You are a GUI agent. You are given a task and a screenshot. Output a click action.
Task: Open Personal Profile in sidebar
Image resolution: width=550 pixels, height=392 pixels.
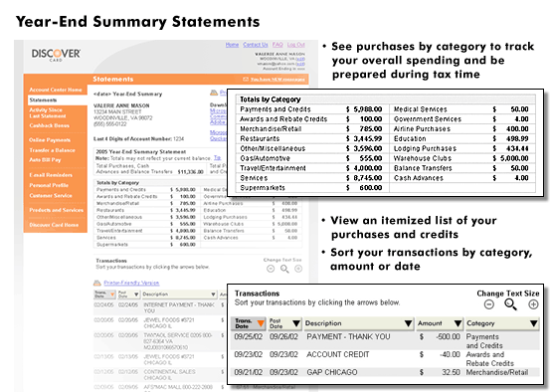(49, 185)
